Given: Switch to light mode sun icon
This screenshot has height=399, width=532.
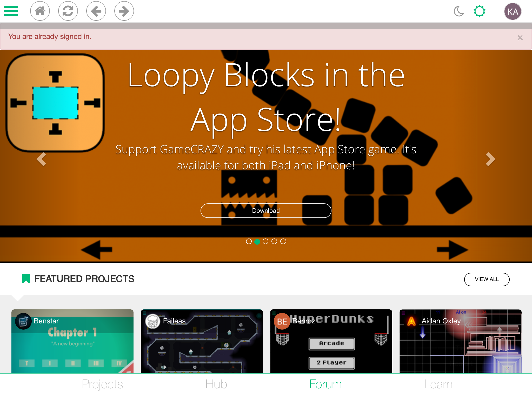Looking at the screenshot, I should pyautogui.click(x=479, y=11).
